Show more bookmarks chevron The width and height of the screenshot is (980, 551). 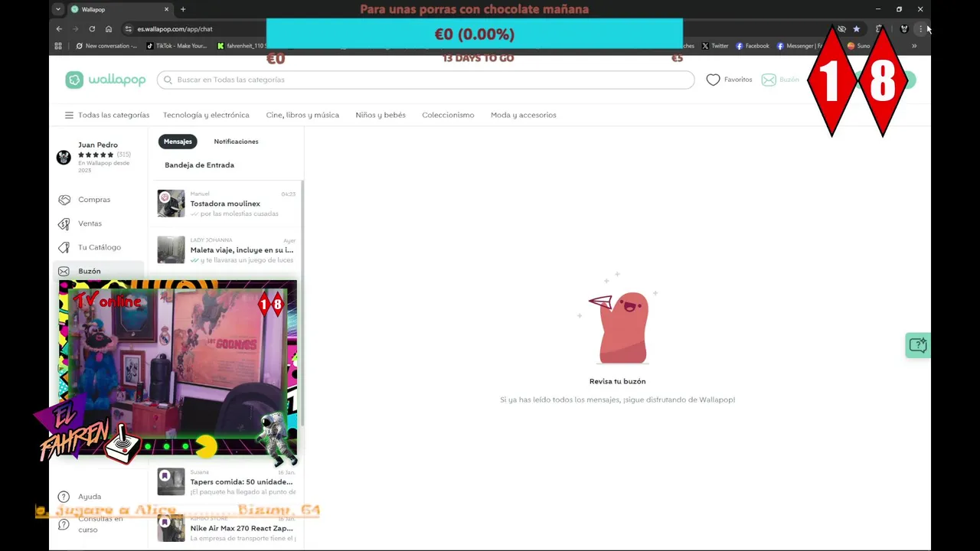point(914,46)
